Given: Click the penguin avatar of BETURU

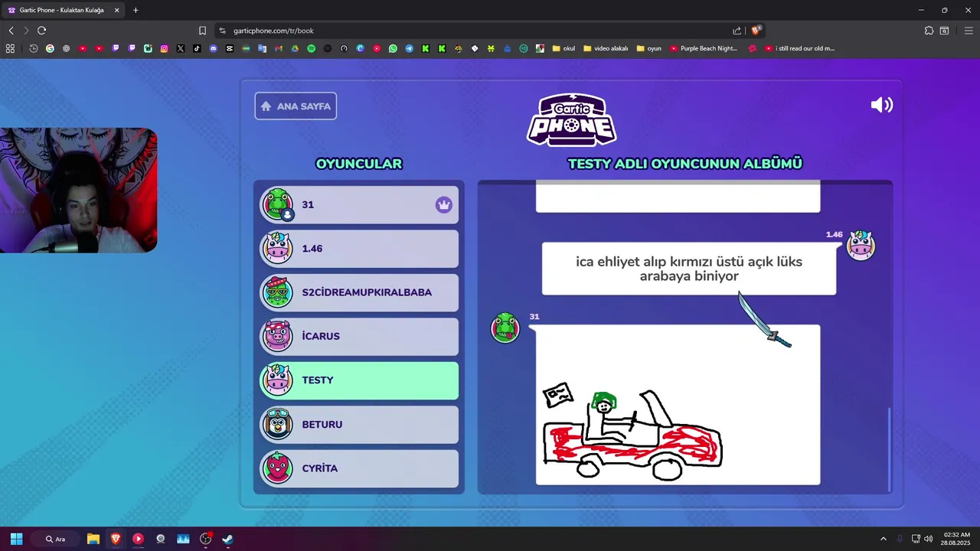Looking at the screenshot, I should click(x=277, y=424).
